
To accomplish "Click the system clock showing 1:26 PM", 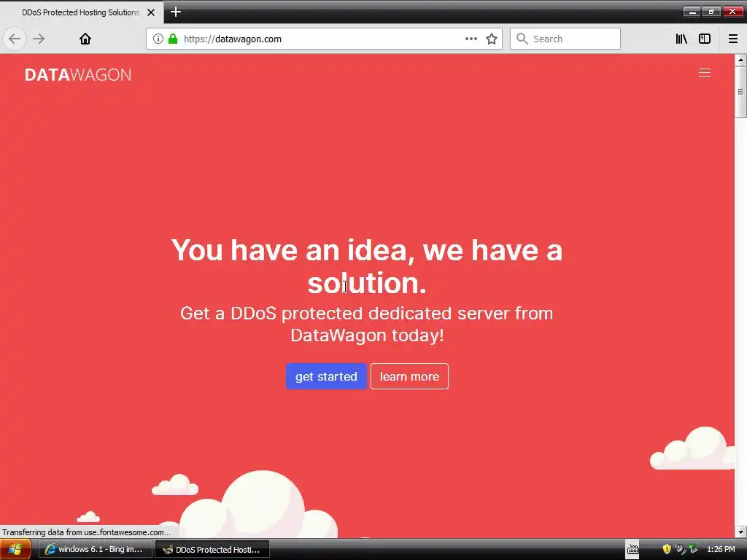I will pos(721,549).
